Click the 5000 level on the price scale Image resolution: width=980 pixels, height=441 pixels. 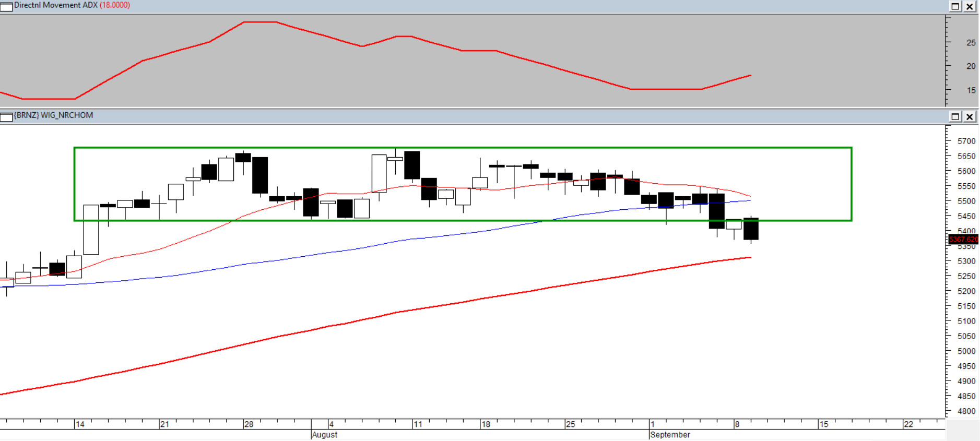pyautogui.click(x=966, y=351)
